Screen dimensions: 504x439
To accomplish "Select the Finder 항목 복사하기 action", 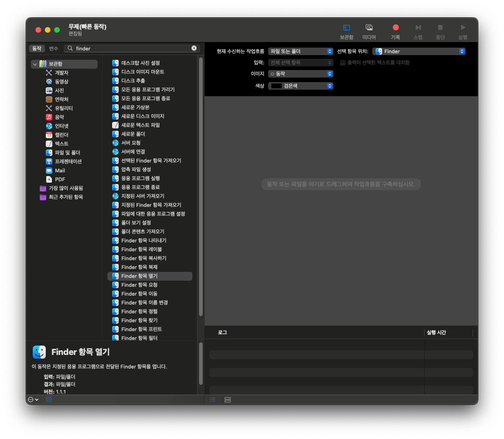I will [x=144, y=258].
